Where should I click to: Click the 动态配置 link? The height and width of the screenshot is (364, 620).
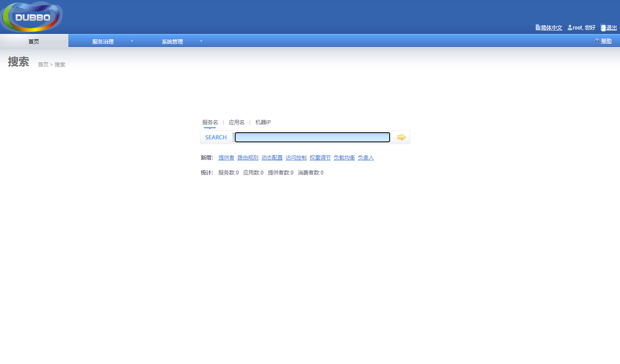coord(272,158)
